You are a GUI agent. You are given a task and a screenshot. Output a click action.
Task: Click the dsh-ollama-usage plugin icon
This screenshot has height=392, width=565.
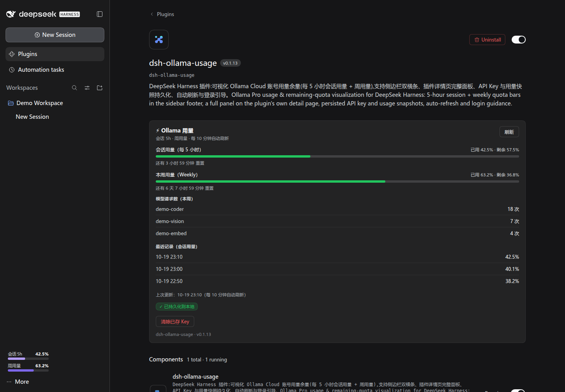point(159,40)
